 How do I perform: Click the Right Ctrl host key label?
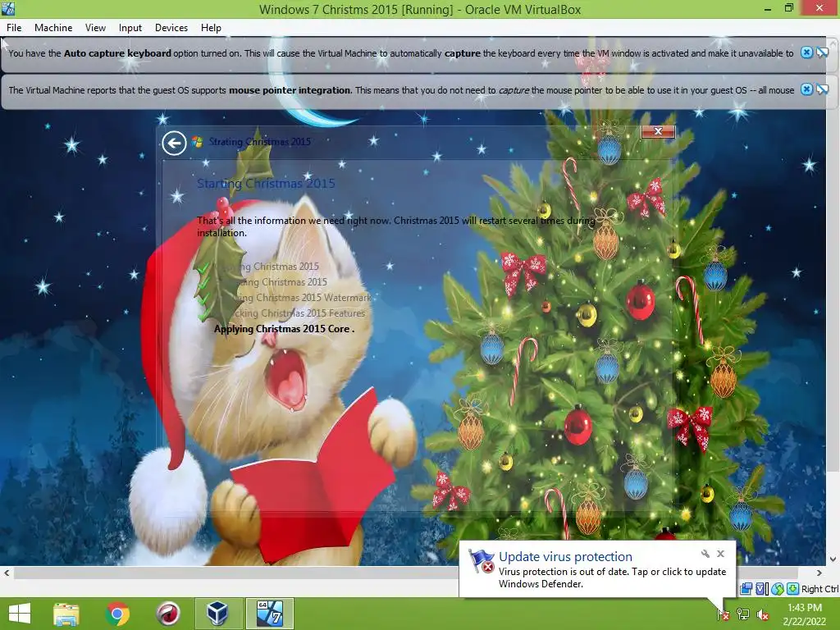pyautogui.click(x=819, y=589)
